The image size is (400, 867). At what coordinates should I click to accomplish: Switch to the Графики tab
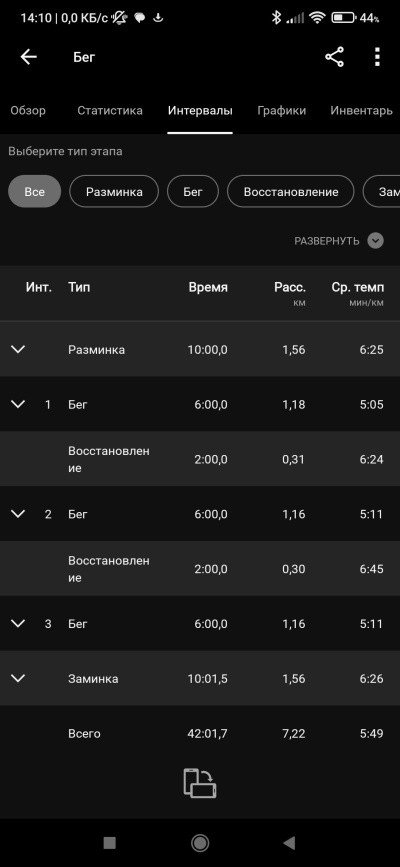point(282,111)
